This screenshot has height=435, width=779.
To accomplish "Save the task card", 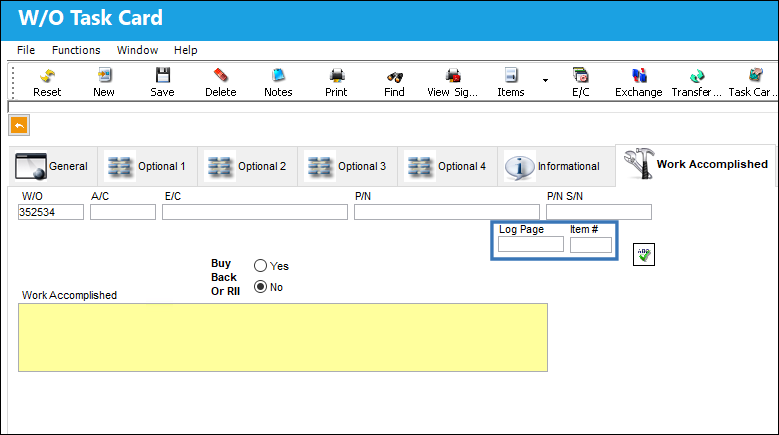I will coord(162,82).
